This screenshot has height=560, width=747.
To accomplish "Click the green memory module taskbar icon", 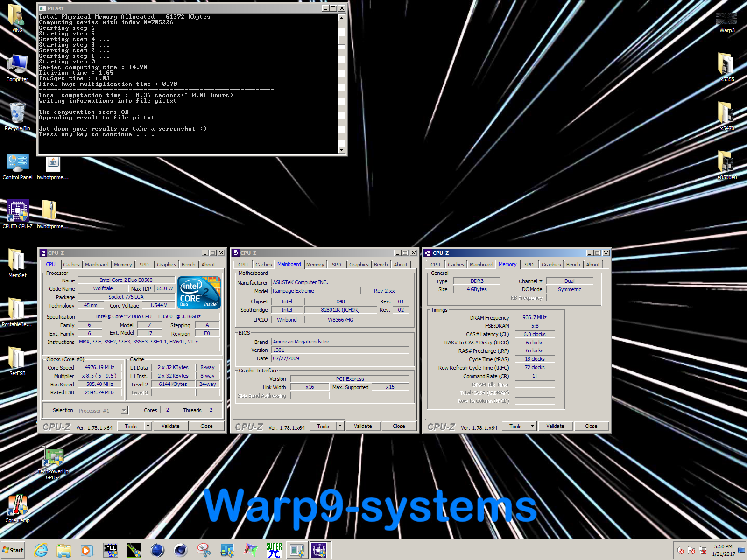I will point(134,551).
